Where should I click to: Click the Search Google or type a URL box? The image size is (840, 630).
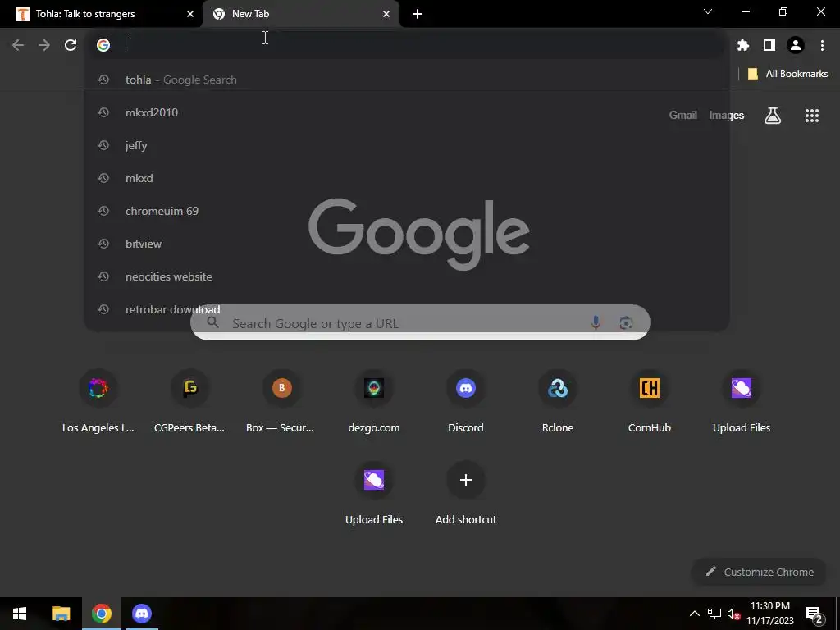[420, 322]
